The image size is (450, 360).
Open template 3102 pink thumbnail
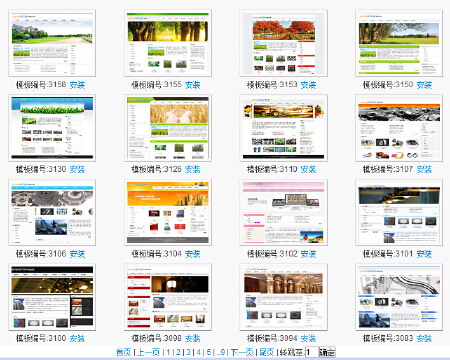click(283, 212)
